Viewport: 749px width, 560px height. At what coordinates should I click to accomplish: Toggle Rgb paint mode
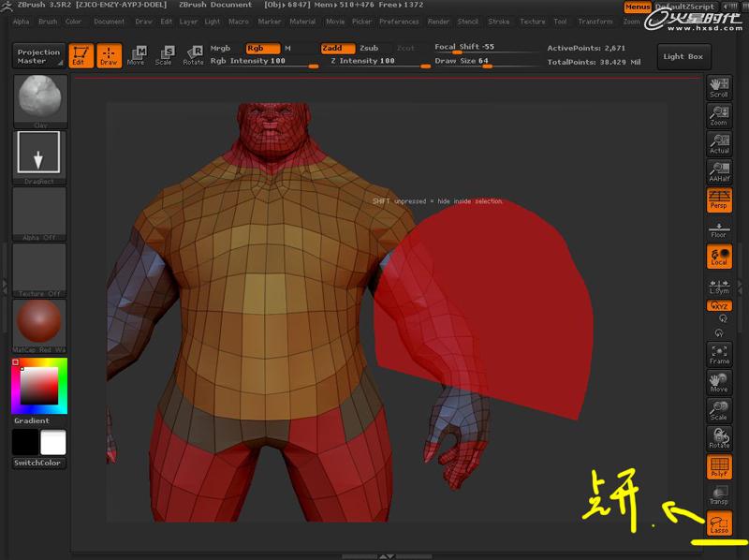262,49
